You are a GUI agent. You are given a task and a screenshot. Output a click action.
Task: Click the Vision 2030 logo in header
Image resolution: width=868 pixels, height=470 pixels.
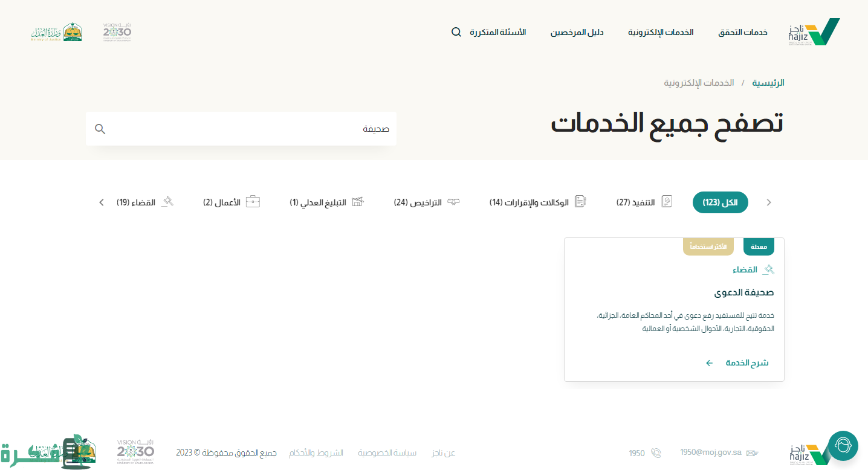point(117,32)
